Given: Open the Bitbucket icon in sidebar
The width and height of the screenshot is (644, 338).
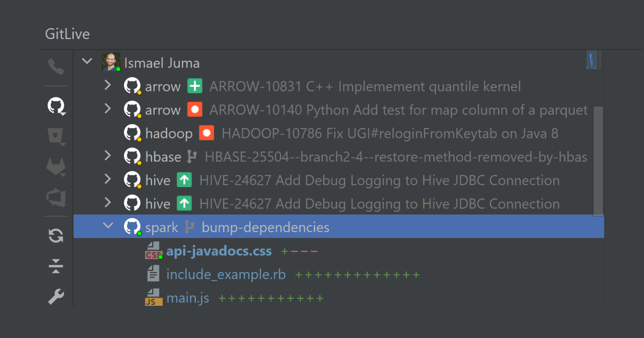Looking at the screenshot, I should coord(56,136).
